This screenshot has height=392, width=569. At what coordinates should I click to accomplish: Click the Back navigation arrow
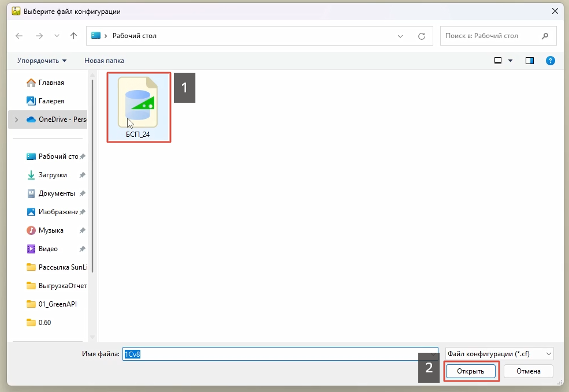19,36
